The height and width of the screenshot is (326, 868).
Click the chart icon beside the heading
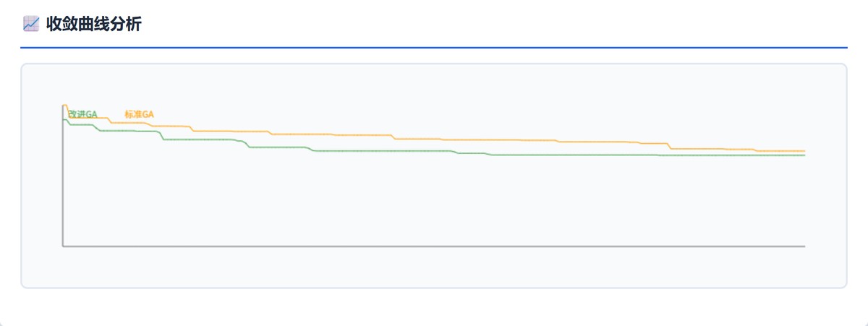coord(30,24)
